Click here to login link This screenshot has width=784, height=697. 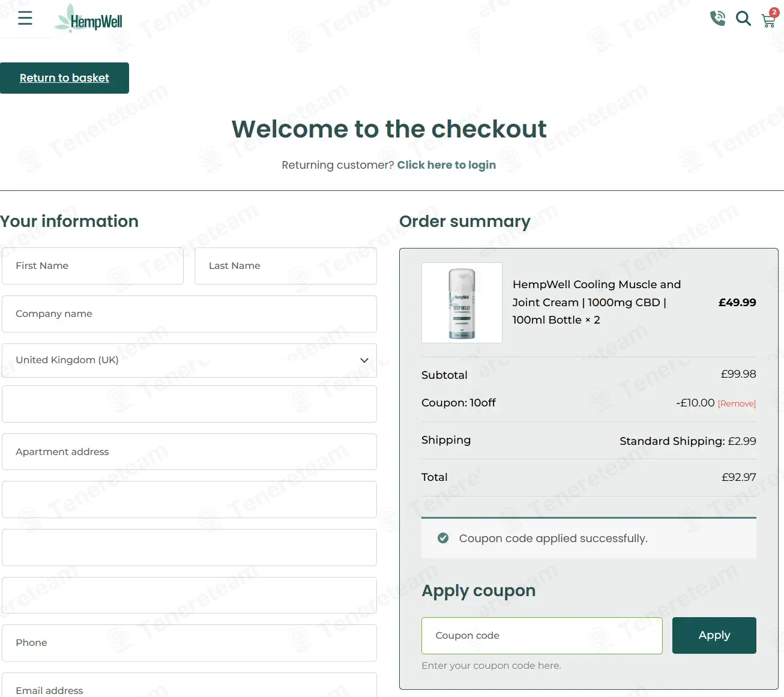(x=447, y=165)
